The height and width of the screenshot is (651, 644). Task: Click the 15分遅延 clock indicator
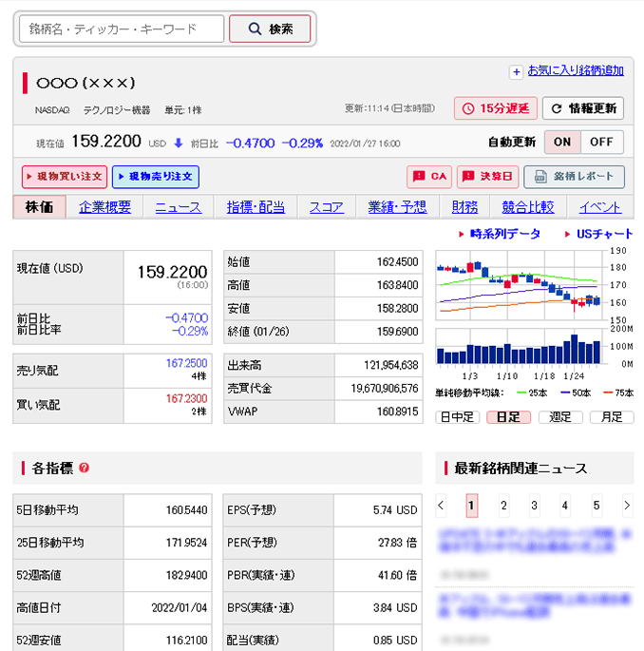pos(495,108)
